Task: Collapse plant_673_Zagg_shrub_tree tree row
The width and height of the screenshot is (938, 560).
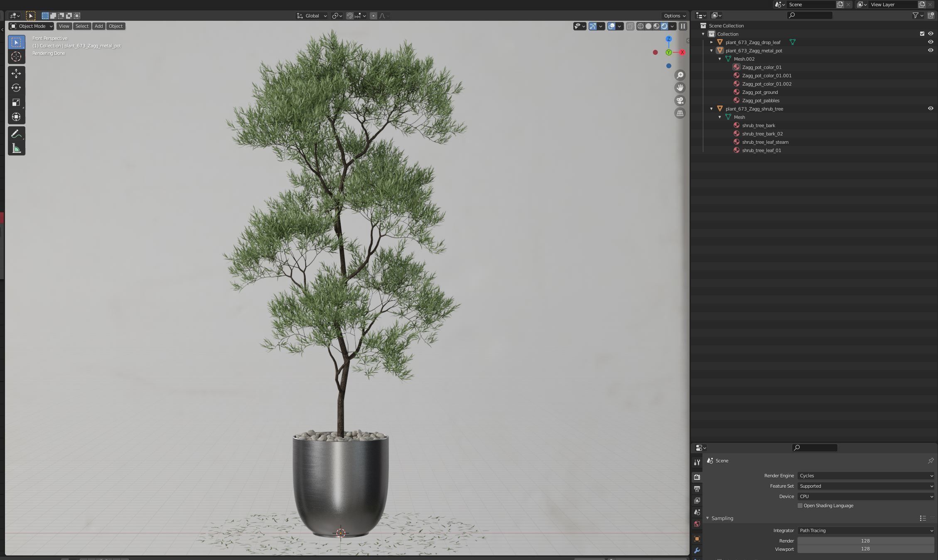Action: click(712, 108)
